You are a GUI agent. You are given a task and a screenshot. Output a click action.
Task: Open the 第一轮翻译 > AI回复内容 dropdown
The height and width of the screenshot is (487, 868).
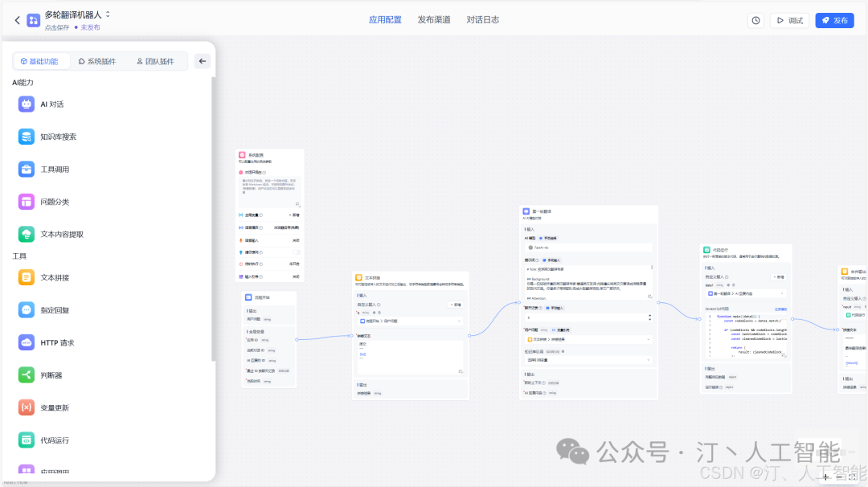click(x=746, y=293)
